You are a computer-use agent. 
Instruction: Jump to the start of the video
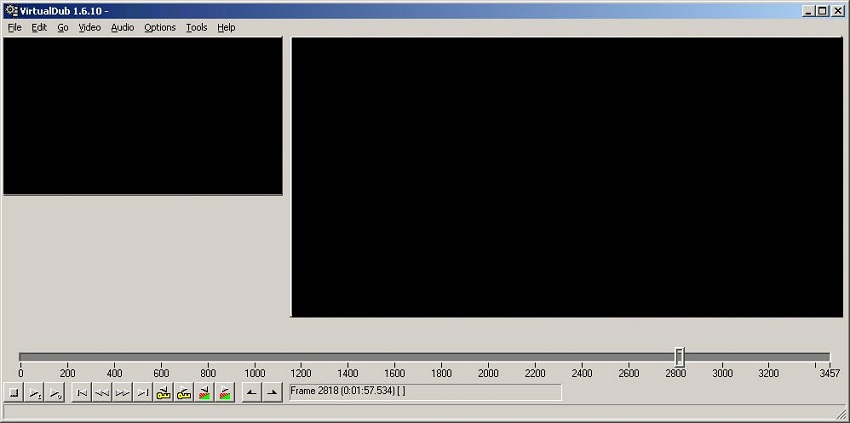pos(82,393)
